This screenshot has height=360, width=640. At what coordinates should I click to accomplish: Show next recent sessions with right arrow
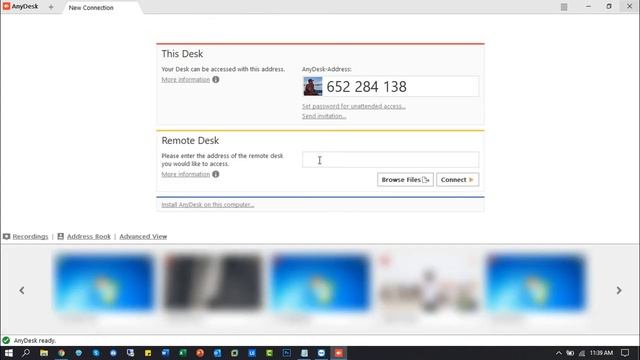tap(619, 291)
